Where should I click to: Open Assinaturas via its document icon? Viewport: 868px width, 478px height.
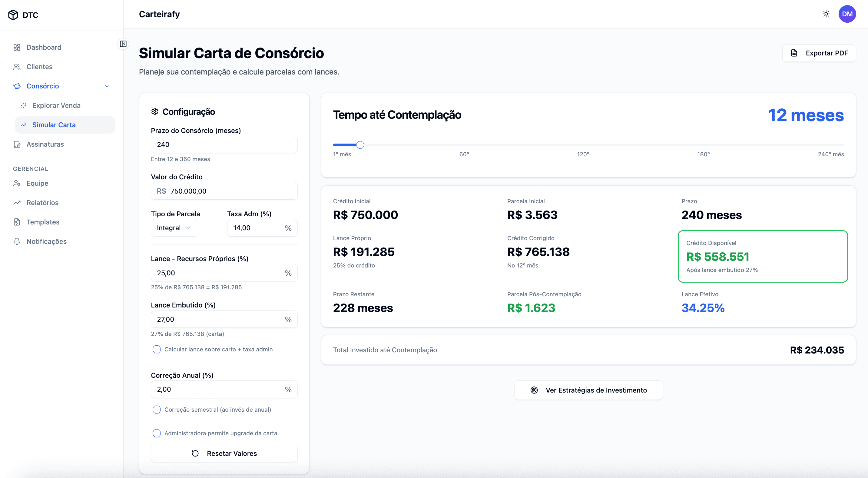17,144
